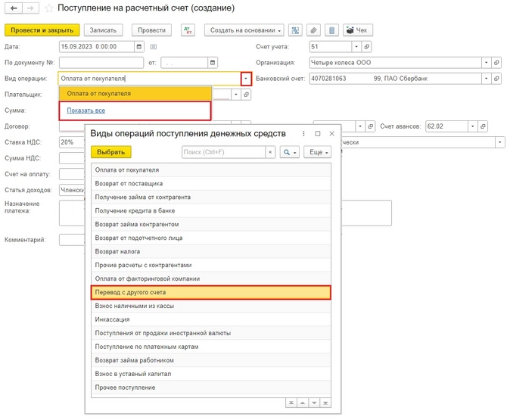The height and width of the screenshot is (420, 510).
Task: Jump to list end with bottom arrow
Action: (325, 403)
